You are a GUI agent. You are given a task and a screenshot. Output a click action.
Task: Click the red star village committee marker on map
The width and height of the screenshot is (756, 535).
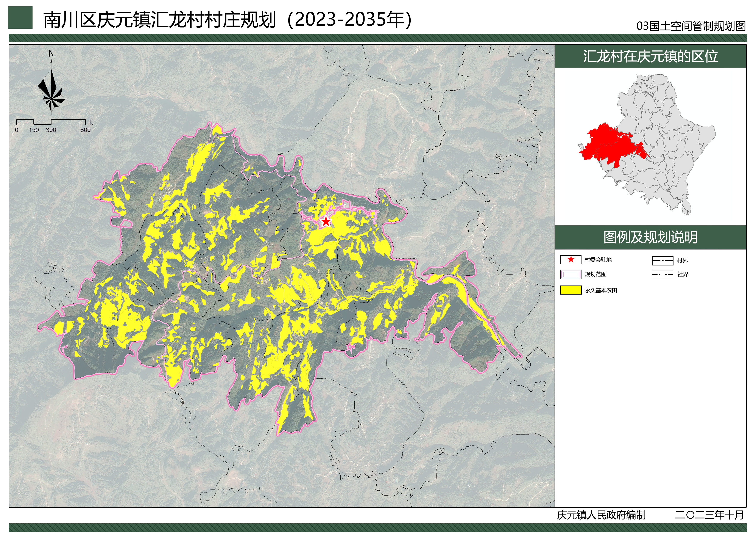[326, 221]
